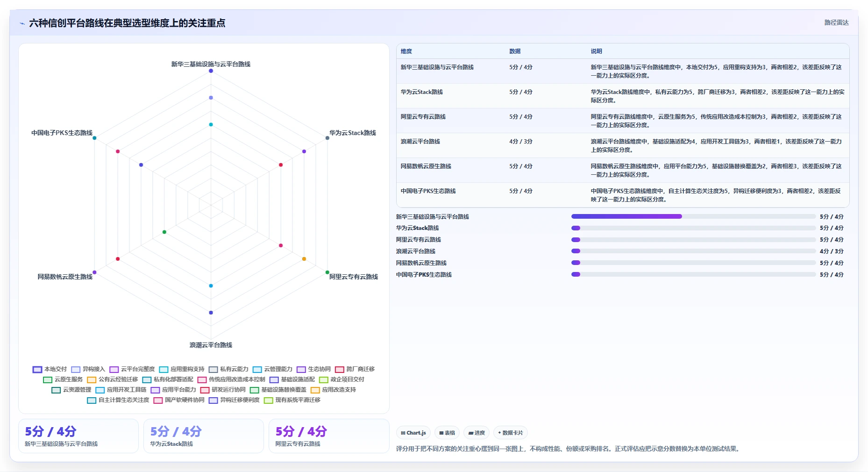The height and width of the screenshot is (472, 868).
Task: Click the 浪潮云平台路线 progress bar
Action: pyautogui.click(x=693, y=251)
